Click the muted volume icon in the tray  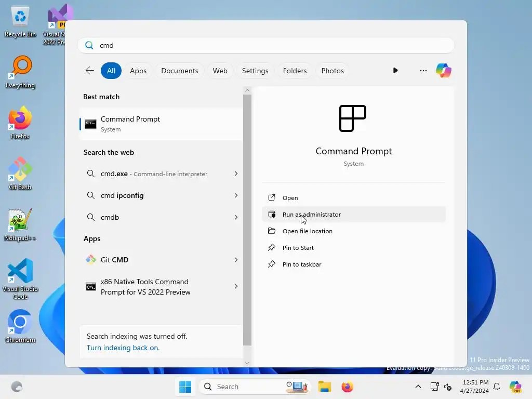[448, 387]
